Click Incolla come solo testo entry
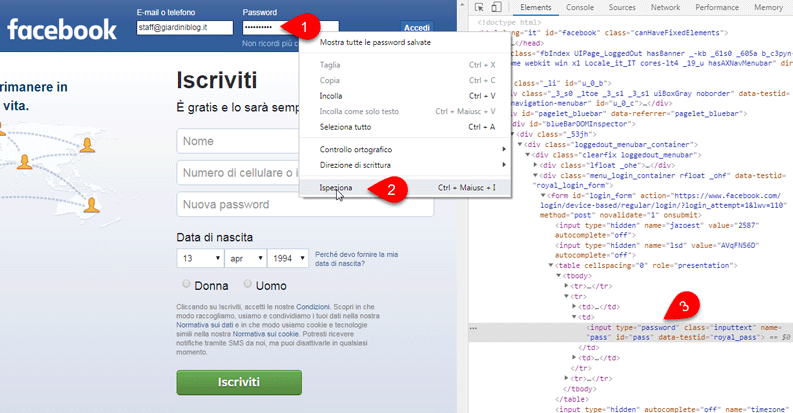Image resolution: width=793 pixels, height=413 pixels. (x=405, y=111)
